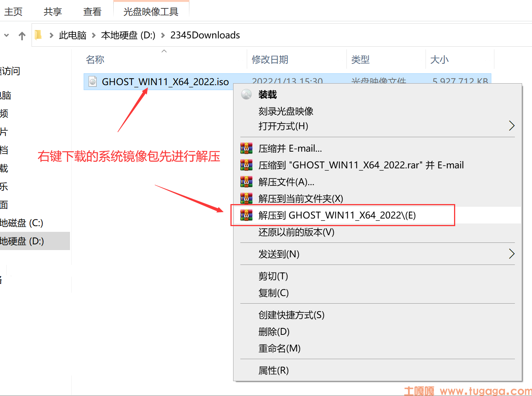
Task: Click WinRAR icon next to 压缩并 E-mail
Action: (x=246, y=148)
